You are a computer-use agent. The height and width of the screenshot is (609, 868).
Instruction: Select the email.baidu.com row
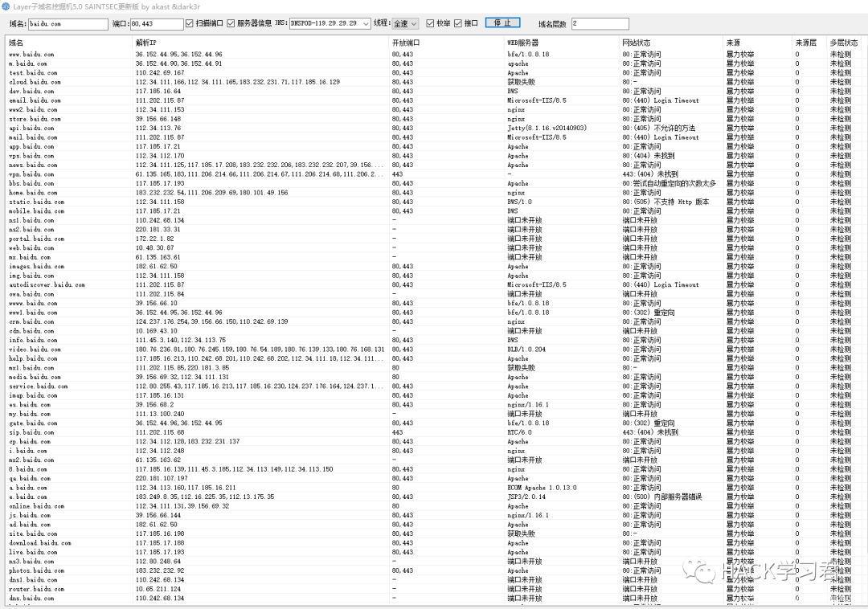[434, 100]
